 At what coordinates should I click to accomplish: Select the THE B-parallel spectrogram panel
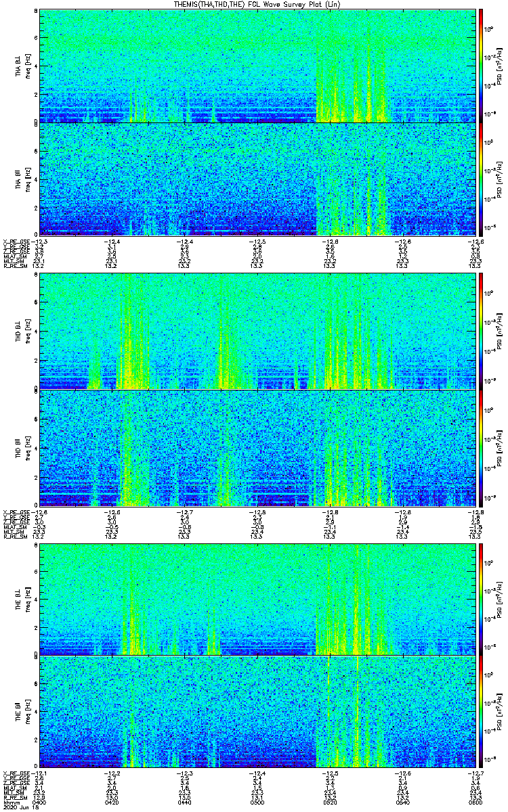click(x=256, y=712)
